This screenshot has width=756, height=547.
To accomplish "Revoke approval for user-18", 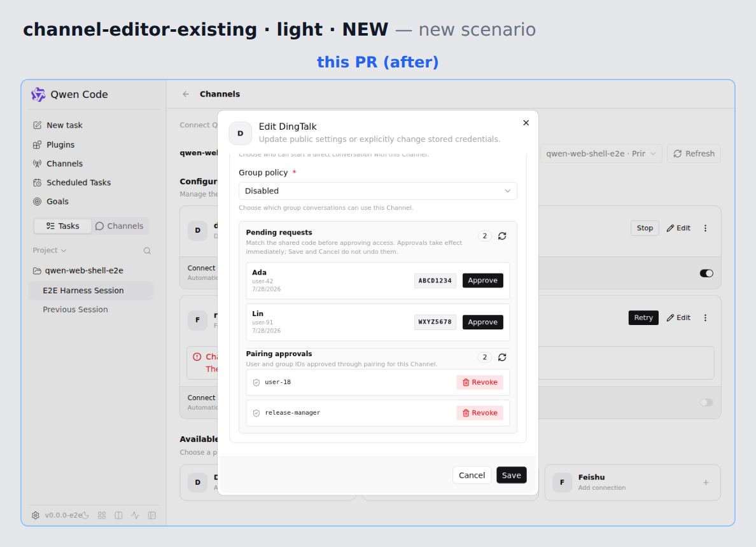I will [x=480, y=382].
